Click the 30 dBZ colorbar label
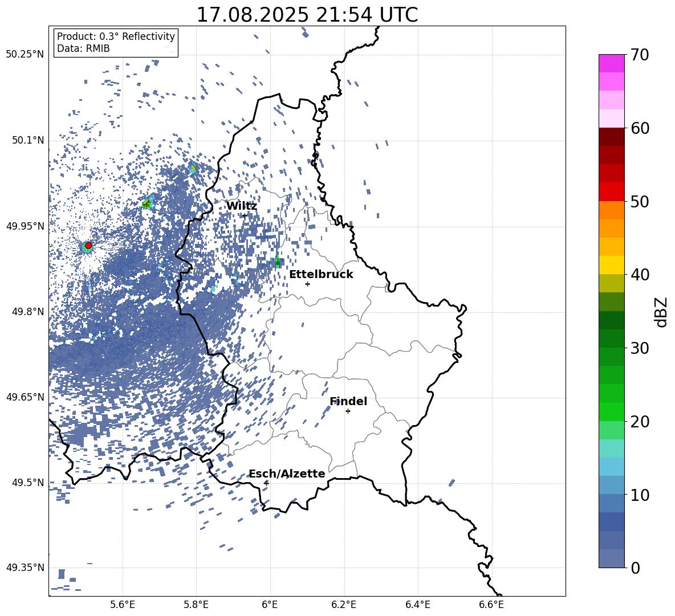675x616 pixels. click(x=640, y=348)
